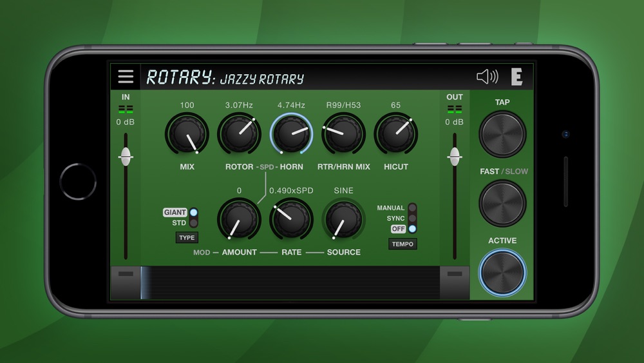Click the R99/H53 mix value

tap(343, 105)
